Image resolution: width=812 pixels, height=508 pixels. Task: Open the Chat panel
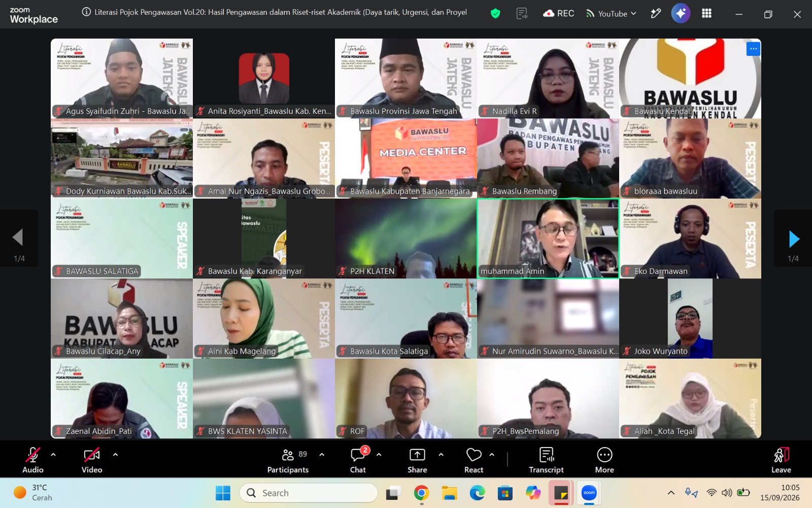click(358, 460)
